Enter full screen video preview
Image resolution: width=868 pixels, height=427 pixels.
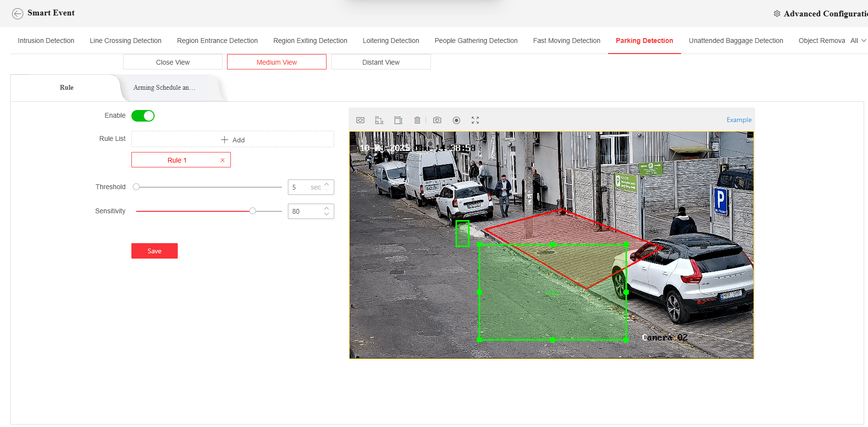475,120
